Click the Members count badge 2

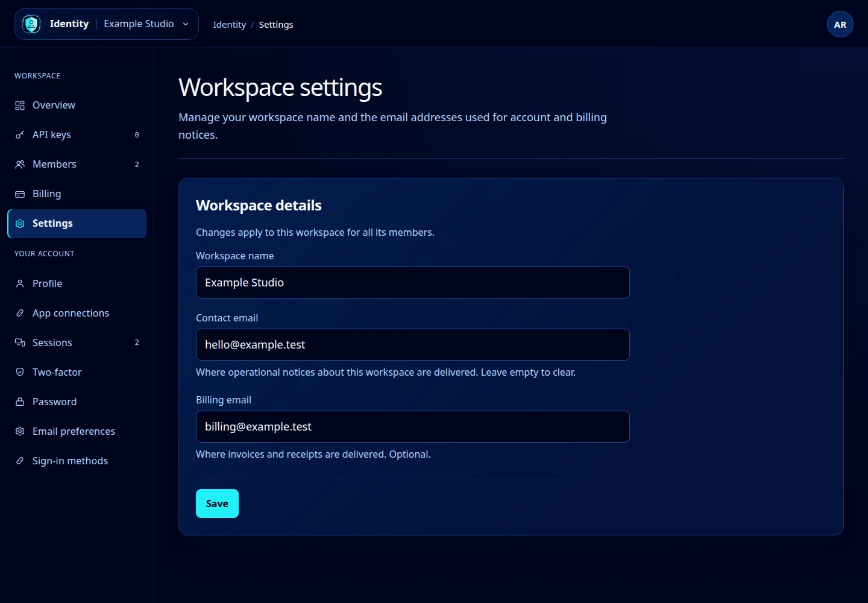pyautogui.click(x=137, y=165)
